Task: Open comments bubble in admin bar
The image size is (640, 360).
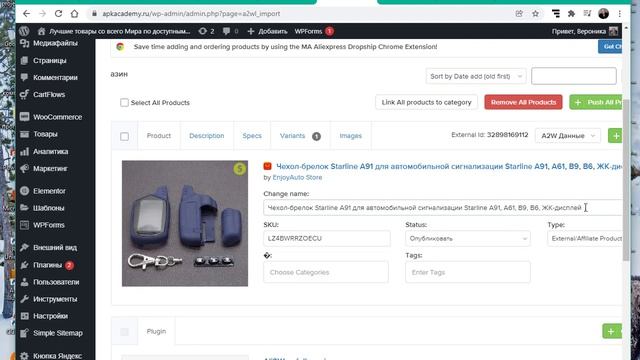Action: pos(231,31)
